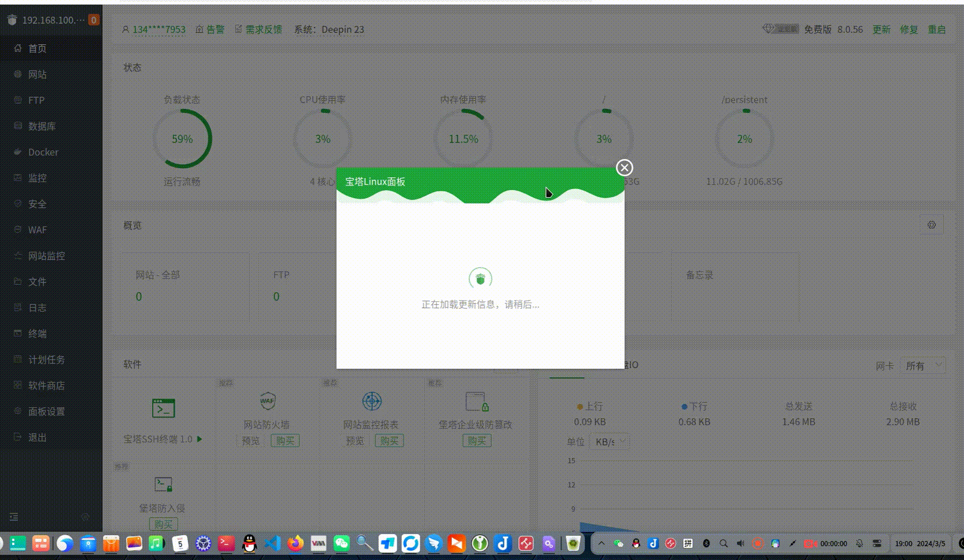Image resolution: width=964 pixels, height=560 pixels.
Task: Click the 负载状态 59% gauge
Action: (x=182, y=139)
